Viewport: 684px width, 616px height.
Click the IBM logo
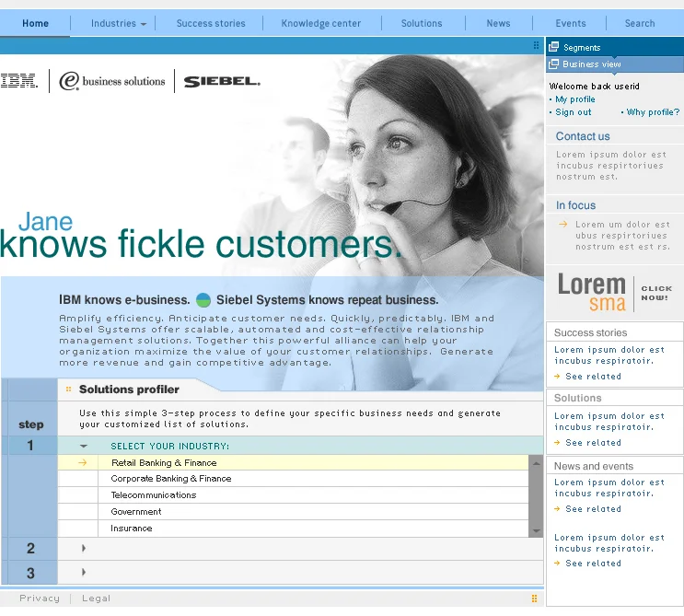(x=18, y=81)
